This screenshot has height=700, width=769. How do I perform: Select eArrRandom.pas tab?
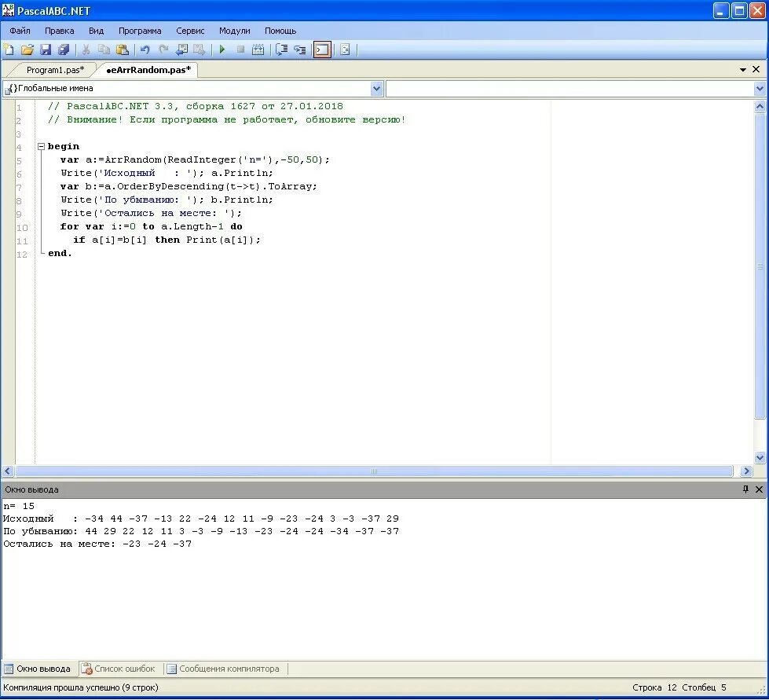148,70
